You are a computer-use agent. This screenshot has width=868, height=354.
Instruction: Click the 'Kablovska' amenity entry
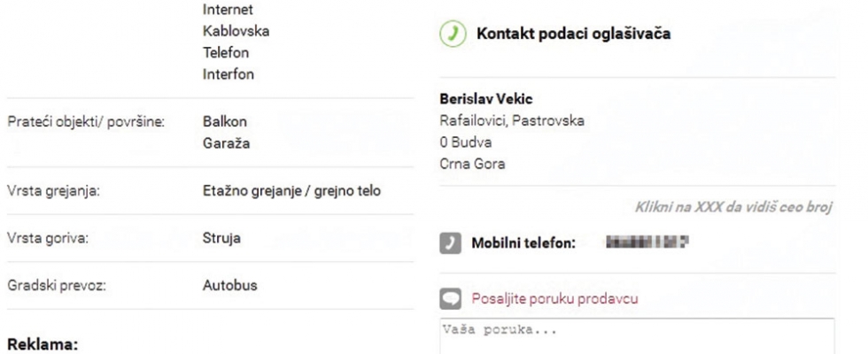point(236,32)
